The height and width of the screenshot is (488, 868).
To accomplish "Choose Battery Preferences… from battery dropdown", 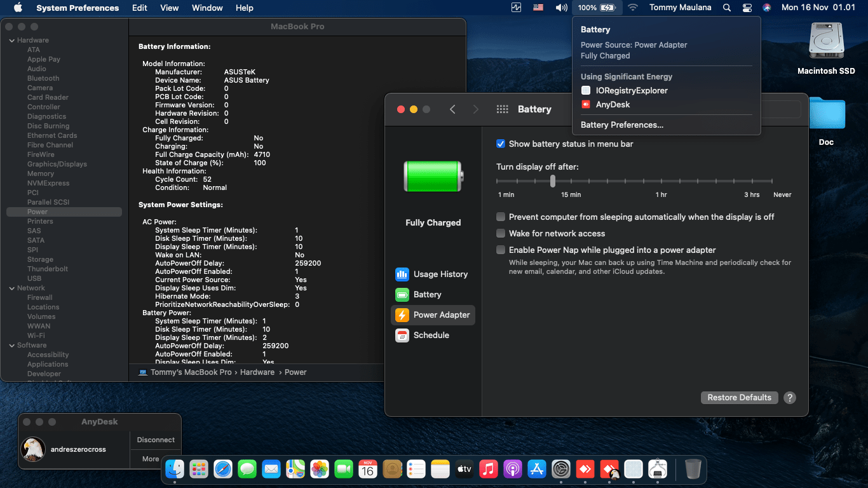I will [622, 125].
